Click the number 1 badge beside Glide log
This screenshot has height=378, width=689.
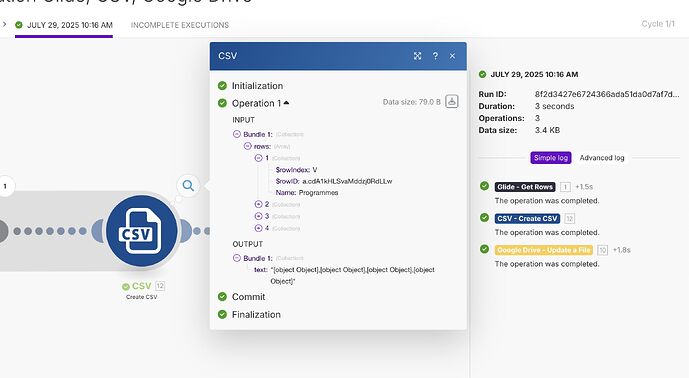coord(565,187)
